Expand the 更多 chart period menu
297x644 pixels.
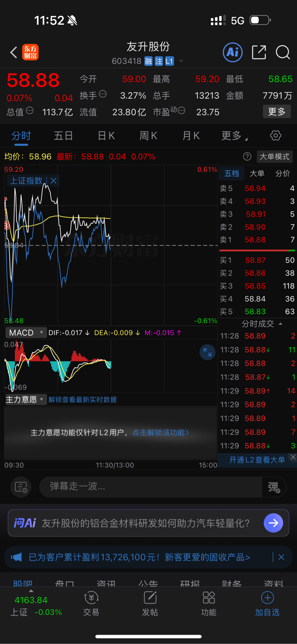coord(234,136)
